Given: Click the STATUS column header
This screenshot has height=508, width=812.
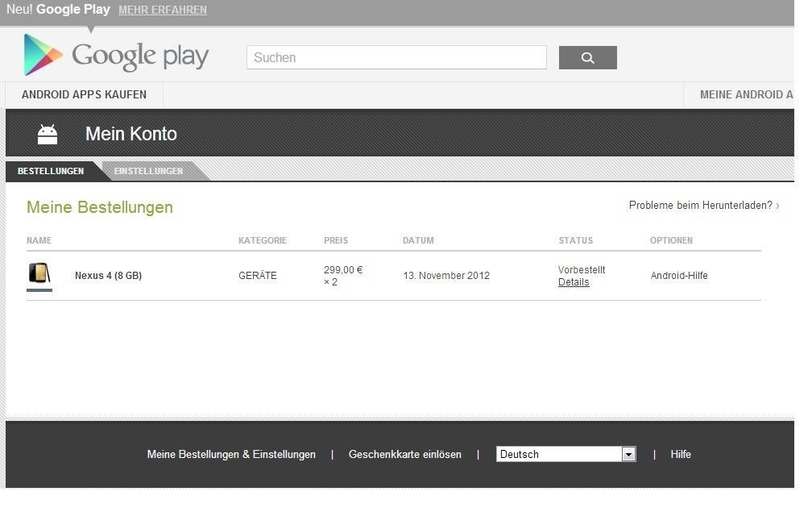Looking at the screenshot, I should click(x=576, y=240).
